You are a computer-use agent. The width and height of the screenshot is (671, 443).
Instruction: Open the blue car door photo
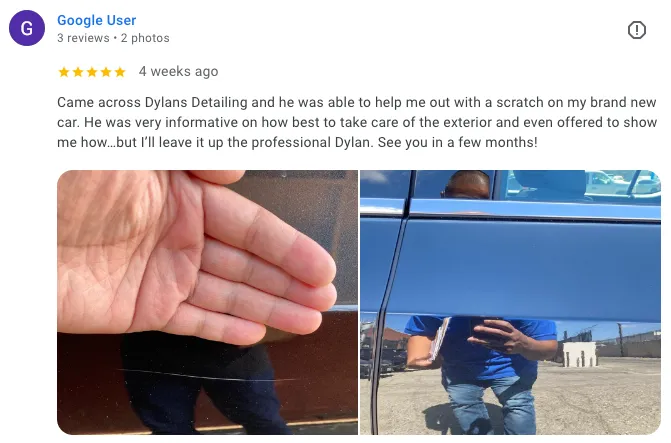click(510, 302)
